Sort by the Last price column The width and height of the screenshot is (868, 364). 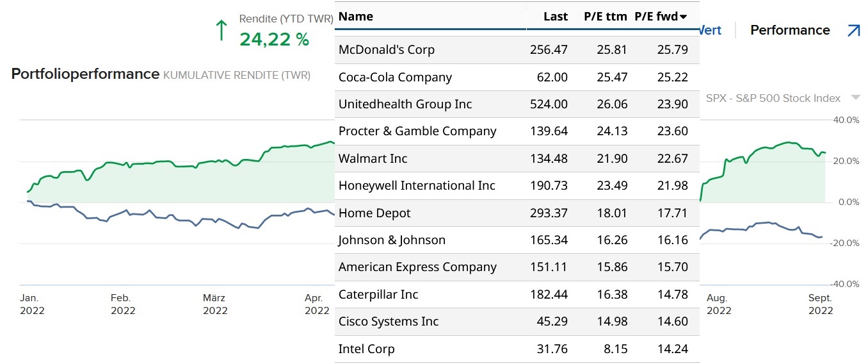[x=555, y=17]
